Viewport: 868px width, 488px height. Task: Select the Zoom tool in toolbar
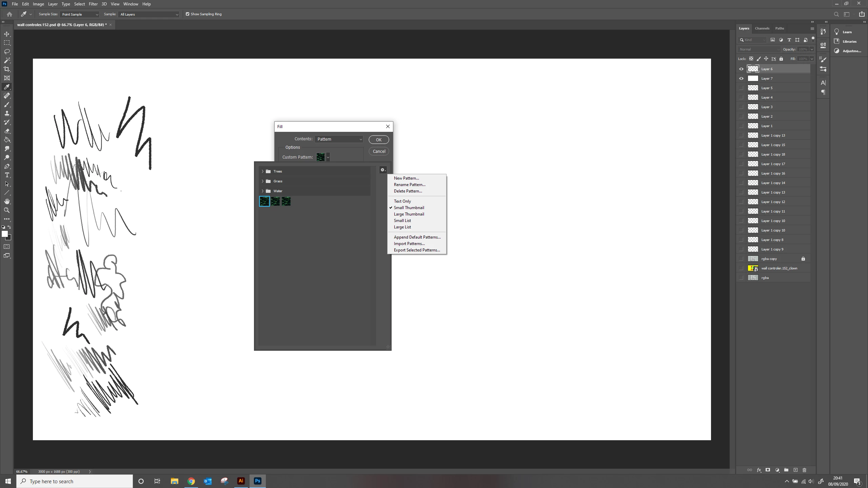tap(7, 210)
